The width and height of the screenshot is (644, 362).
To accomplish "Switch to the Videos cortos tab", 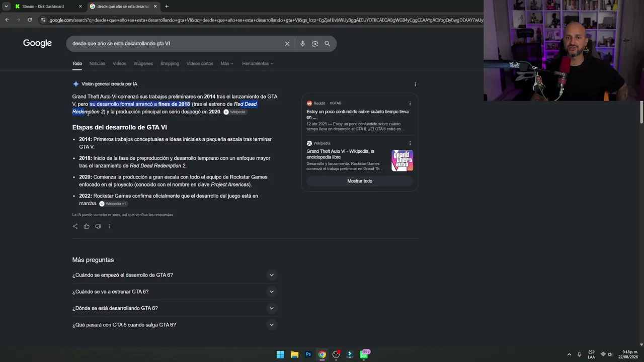I will click(x=200, y=64).
